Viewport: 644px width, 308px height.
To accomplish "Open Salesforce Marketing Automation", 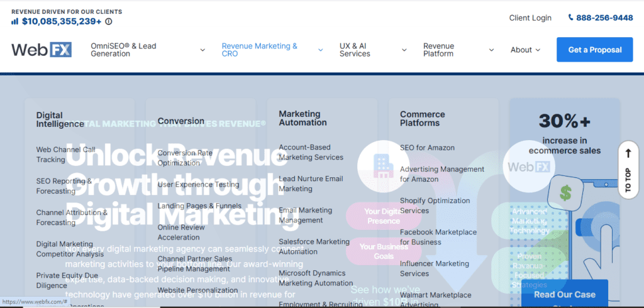I will (314, 246).
